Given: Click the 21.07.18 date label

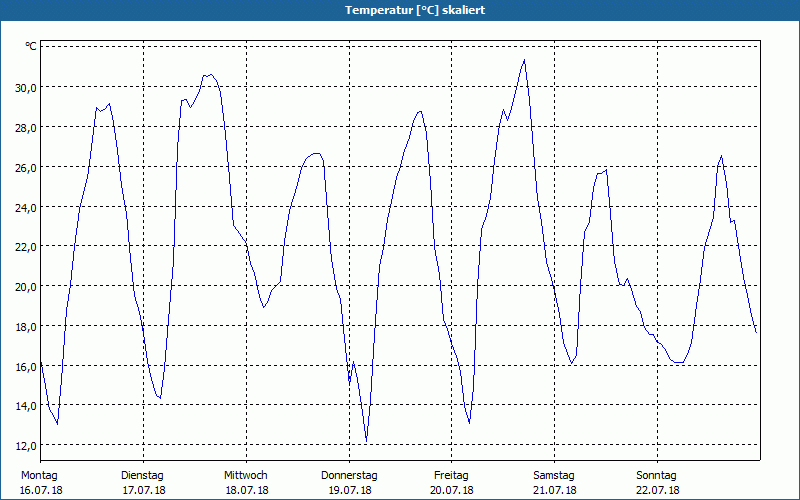Looking at the screenshot, I should (555, 490).
